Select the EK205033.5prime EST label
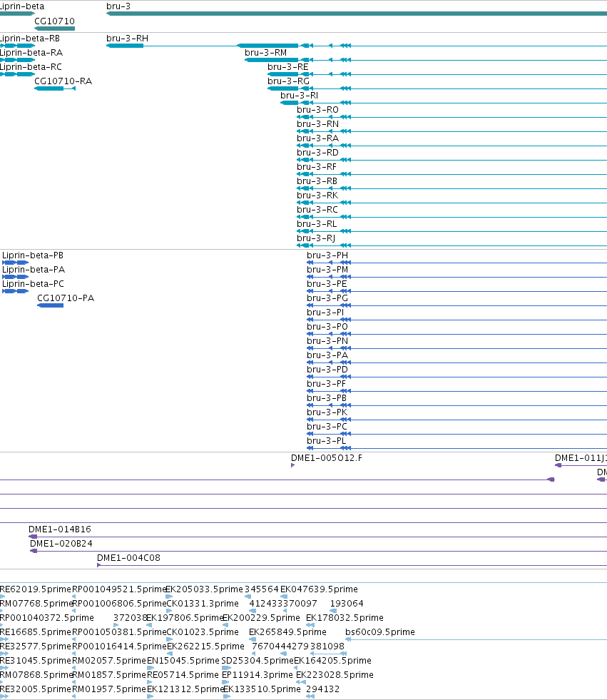607x700 pixels. (204, 589)
